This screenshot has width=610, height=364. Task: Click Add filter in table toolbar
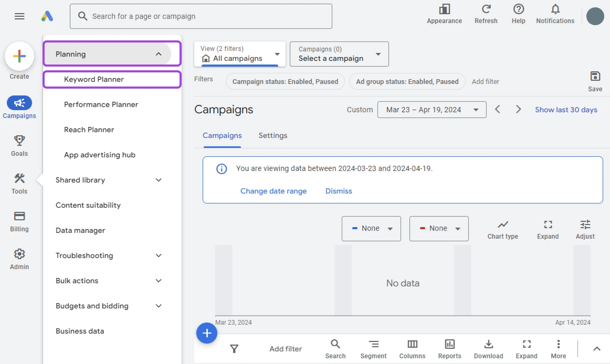coord(286,349)
